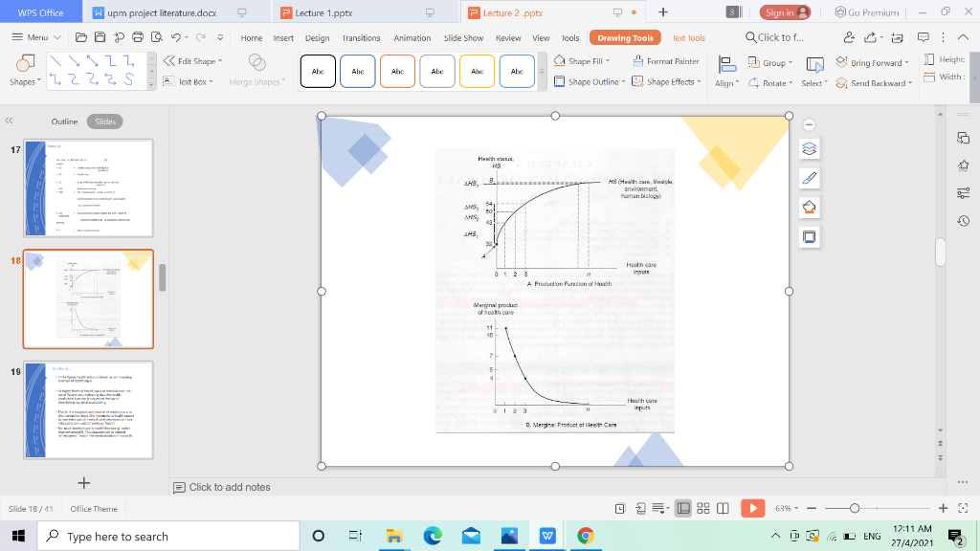
Task: Start the slideshow from the status bar
Action: pos(751,508)
